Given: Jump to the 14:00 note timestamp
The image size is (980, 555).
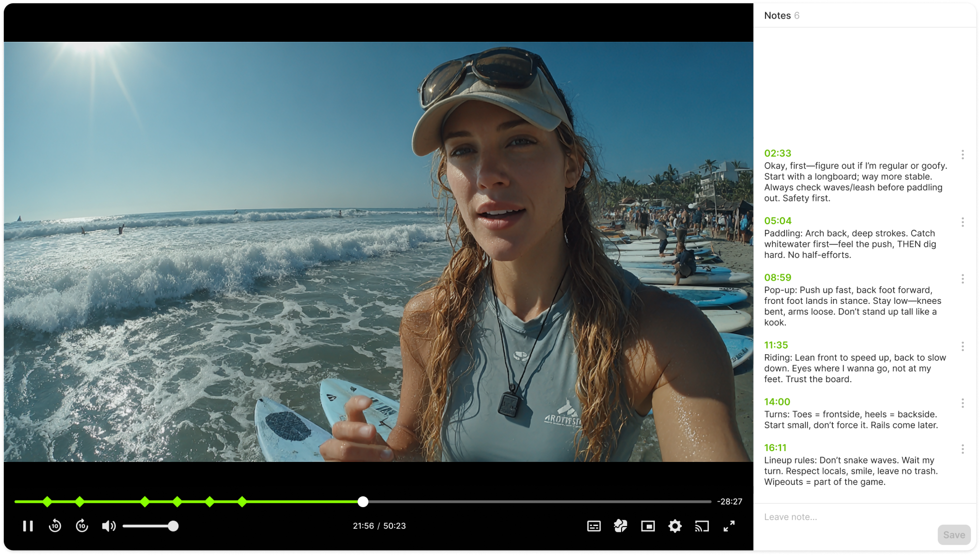Looking at the screenshot, I should coord(777,402).
